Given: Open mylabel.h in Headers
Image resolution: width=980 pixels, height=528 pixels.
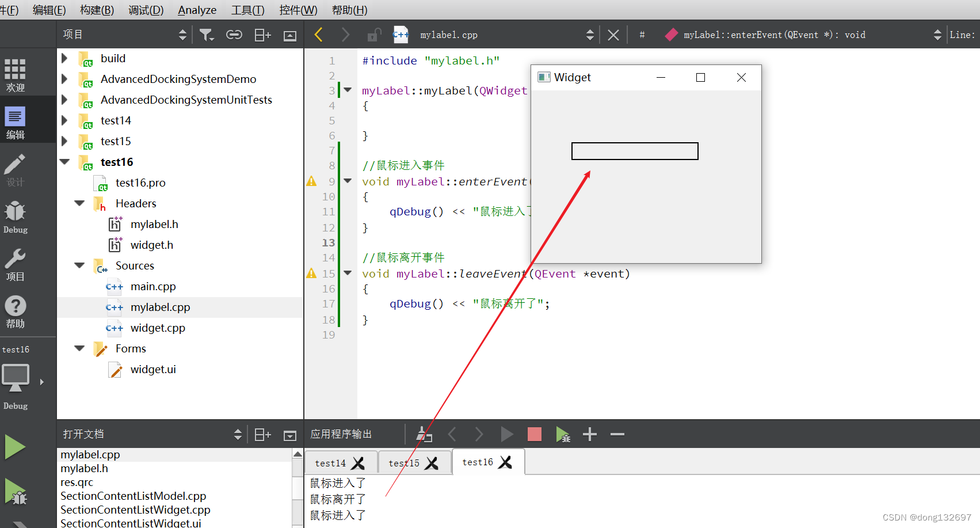Looking at the screenshot, I should [154, 224].
